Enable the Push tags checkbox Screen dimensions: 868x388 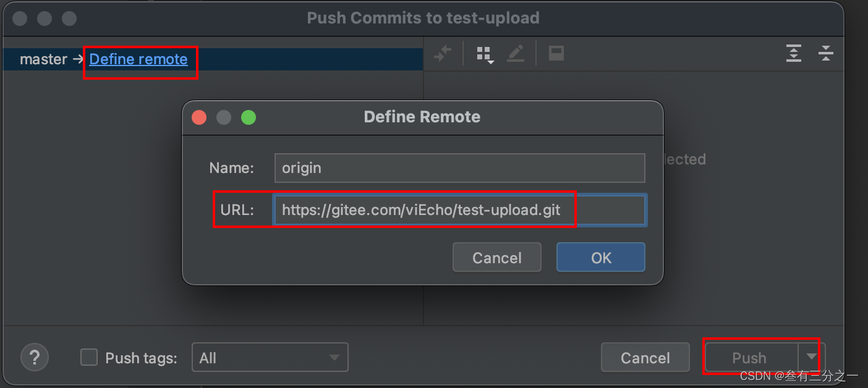point(89,358)
